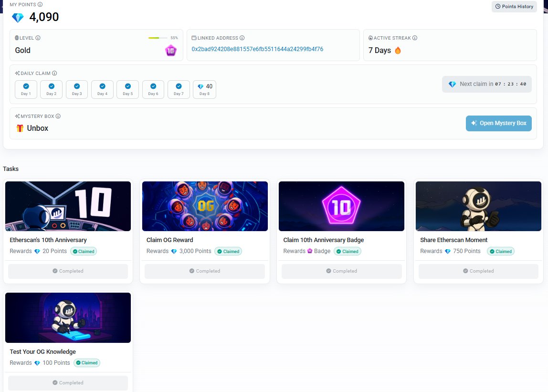Click the Day 8 40-point reward tile
Screen dimensions: 548x392
[204, 89]
